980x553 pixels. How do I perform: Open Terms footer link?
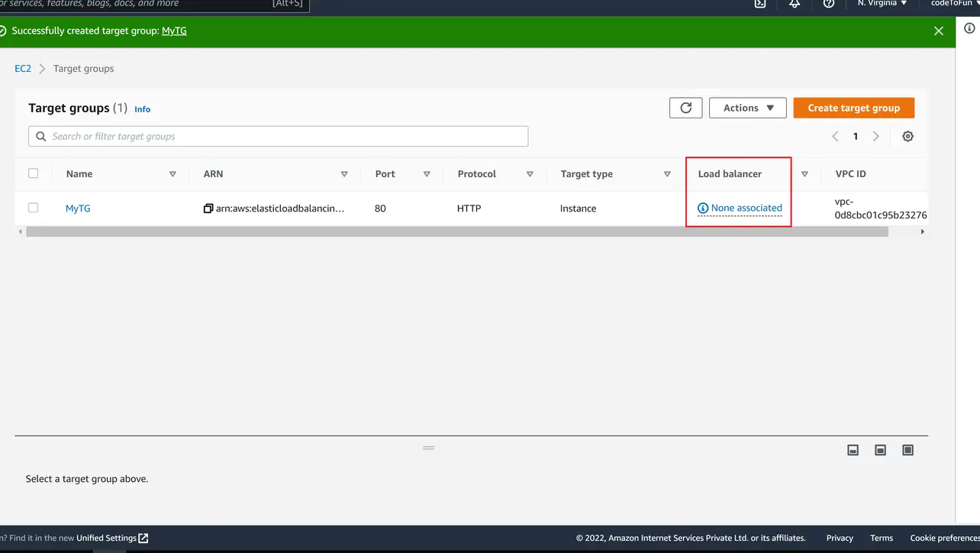click(x=882, y=538)
